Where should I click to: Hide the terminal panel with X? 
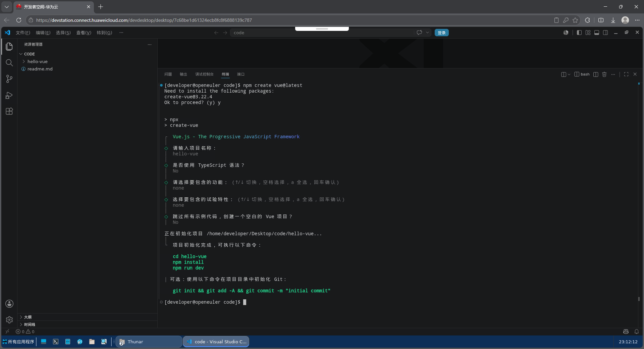(635, 74)
